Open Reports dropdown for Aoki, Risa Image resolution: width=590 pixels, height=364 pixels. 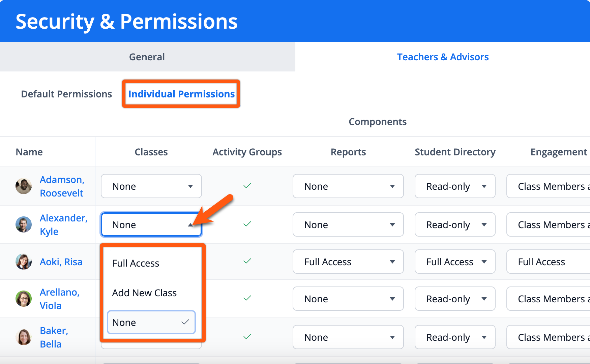[348, 262]
